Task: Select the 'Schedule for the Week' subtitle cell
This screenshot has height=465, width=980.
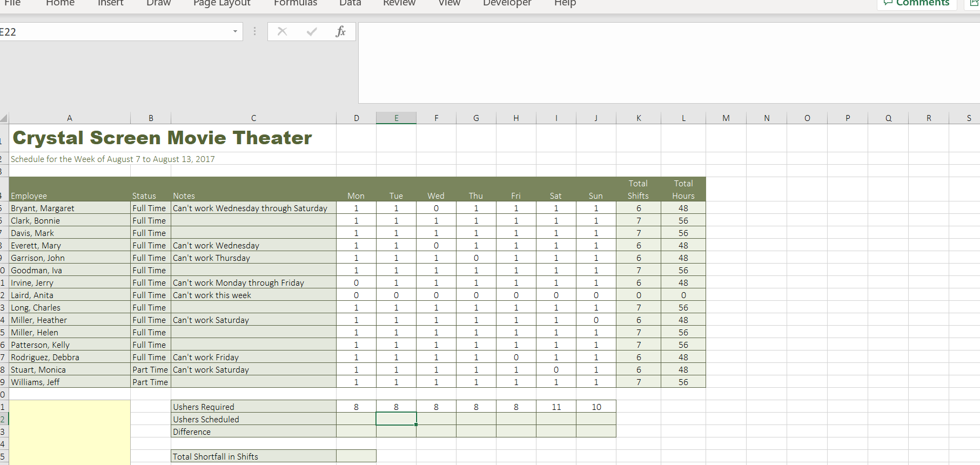Action: pyautogui.click(x=113, y=159)
